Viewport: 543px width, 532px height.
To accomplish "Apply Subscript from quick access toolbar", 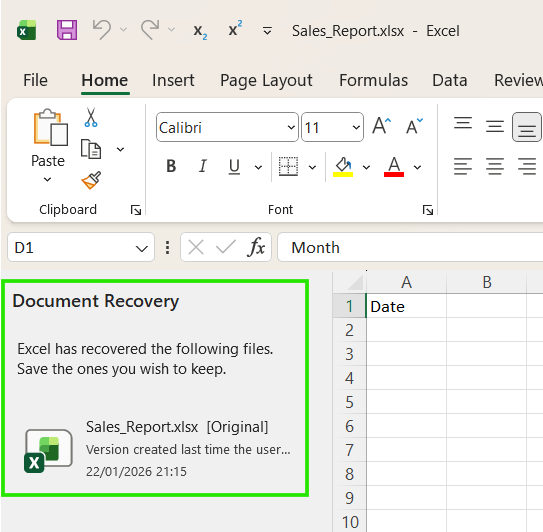I will tap(200, 32).
